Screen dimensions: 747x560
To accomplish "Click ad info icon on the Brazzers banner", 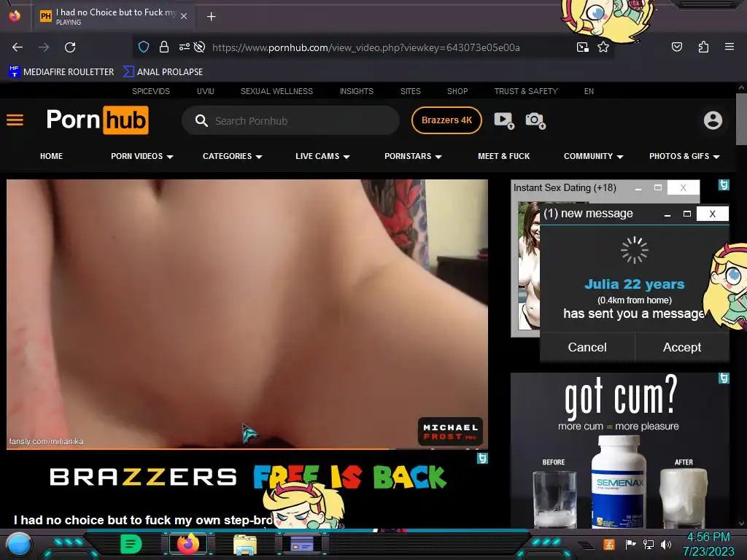I will coord(482,458).
